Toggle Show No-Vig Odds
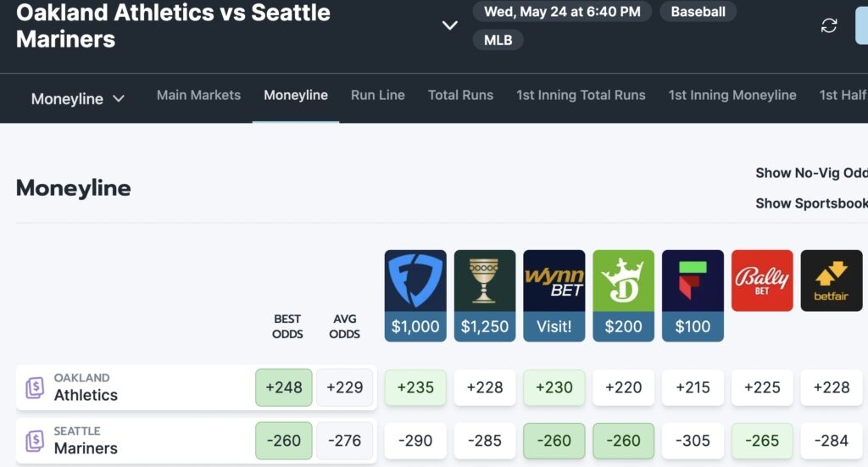 (x=811, y=173)
